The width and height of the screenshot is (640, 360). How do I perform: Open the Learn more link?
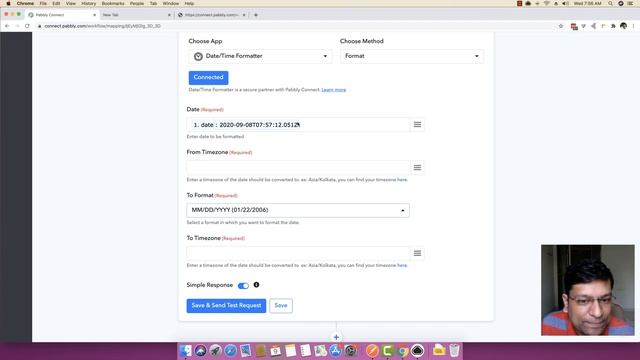[x=333, y=90]
